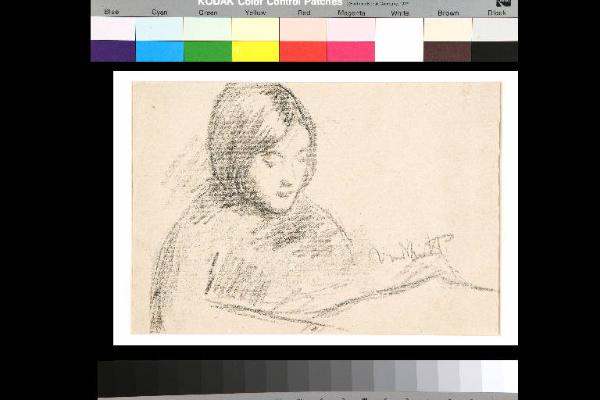Click the darkest step of the gray scale
The width and height of the screenshot is (600, 400).
coord(107,378)
